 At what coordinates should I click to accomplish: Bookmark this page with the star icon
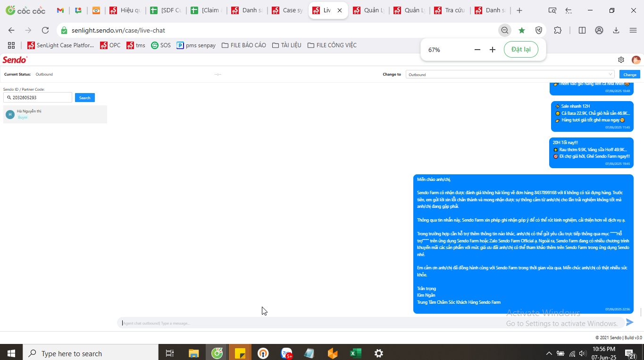pyautogui.click(x=522, y=30)
